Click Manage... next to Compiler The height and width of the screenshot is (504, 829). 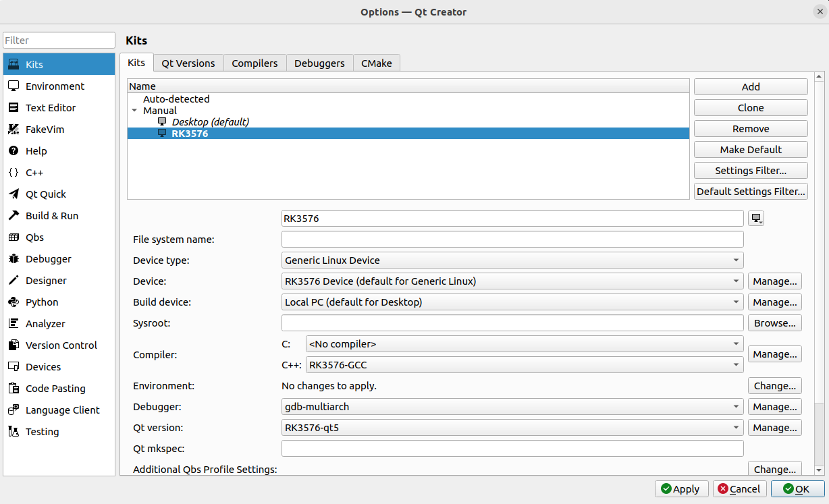tap(775, 354)
